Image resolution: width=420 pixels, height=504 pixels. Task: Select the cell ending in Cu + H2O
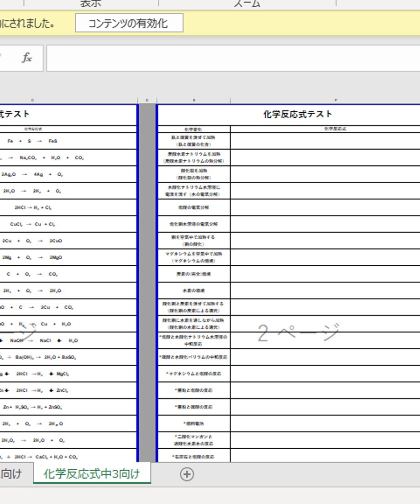click(x=68, y=324)
